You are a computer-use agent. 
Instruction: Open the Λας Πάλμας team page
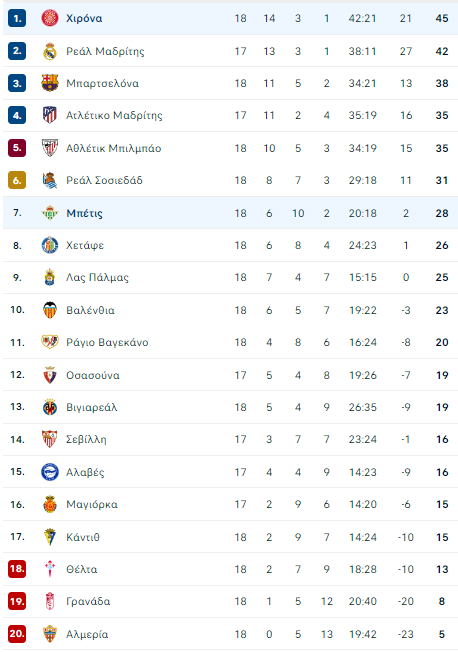pyautogui.click(x=97, y=277)
